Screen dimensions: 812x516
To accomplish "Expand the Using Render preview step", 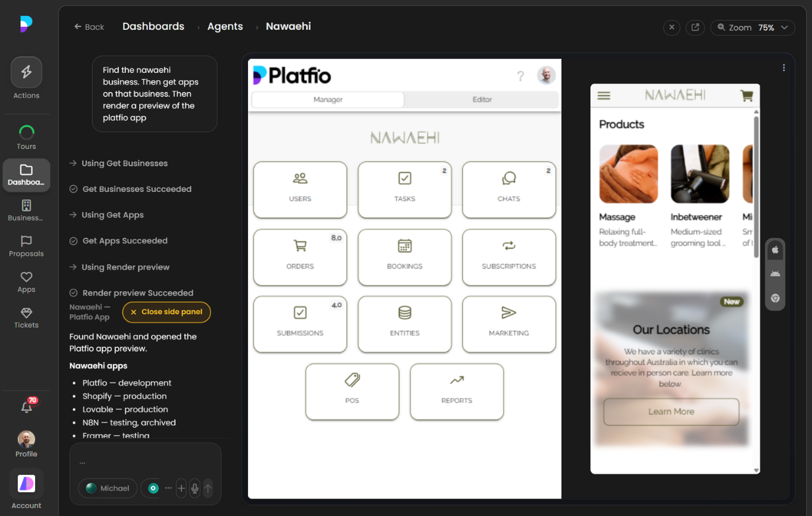I will pyautogui.click(x=119, y=267).
